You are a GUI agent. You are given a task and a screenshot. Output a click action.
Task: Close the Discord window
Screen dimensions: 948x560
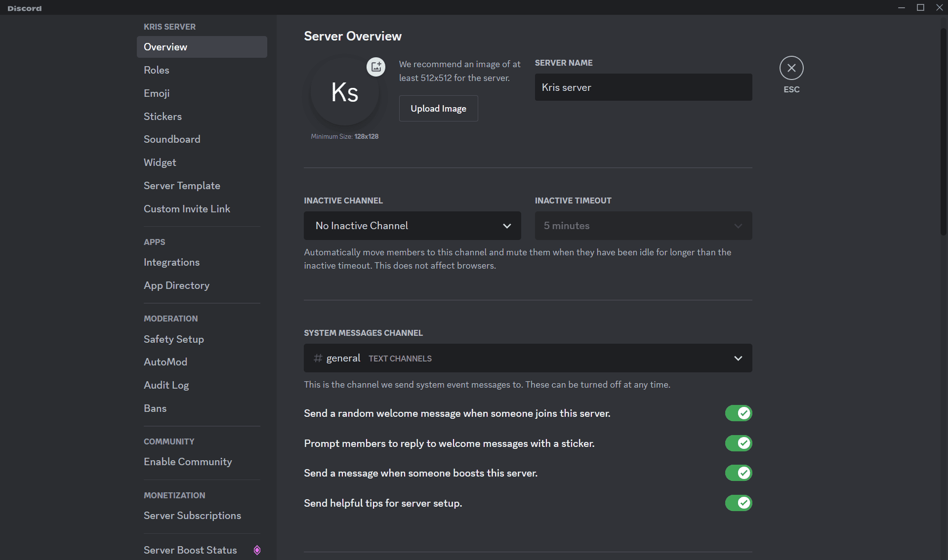click(939, 7)
